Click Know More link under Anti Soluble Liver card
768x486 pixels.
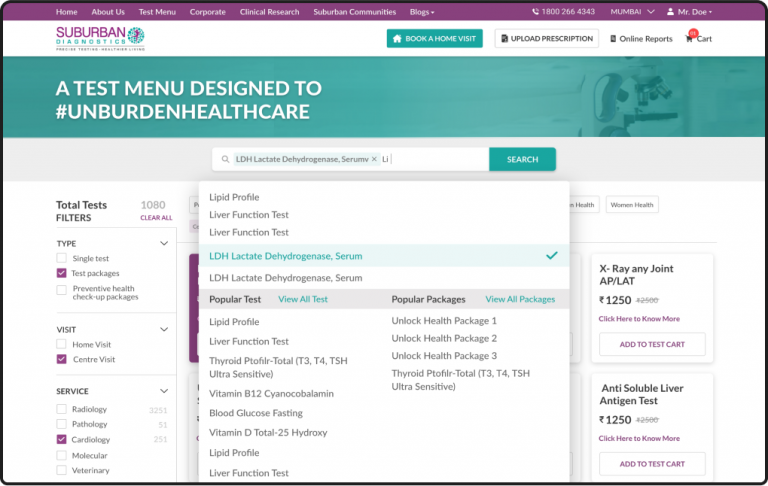coord(639,438)
